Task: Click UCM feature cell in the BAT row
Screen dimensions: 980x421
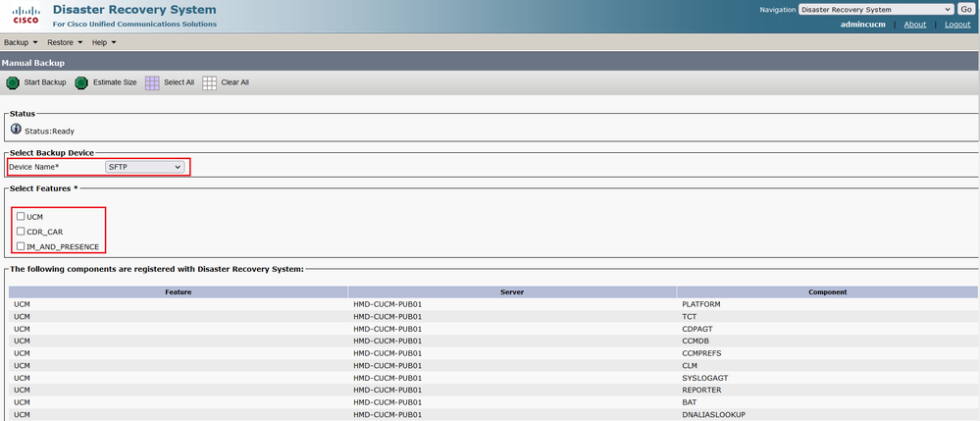Action: click(22, 402)
